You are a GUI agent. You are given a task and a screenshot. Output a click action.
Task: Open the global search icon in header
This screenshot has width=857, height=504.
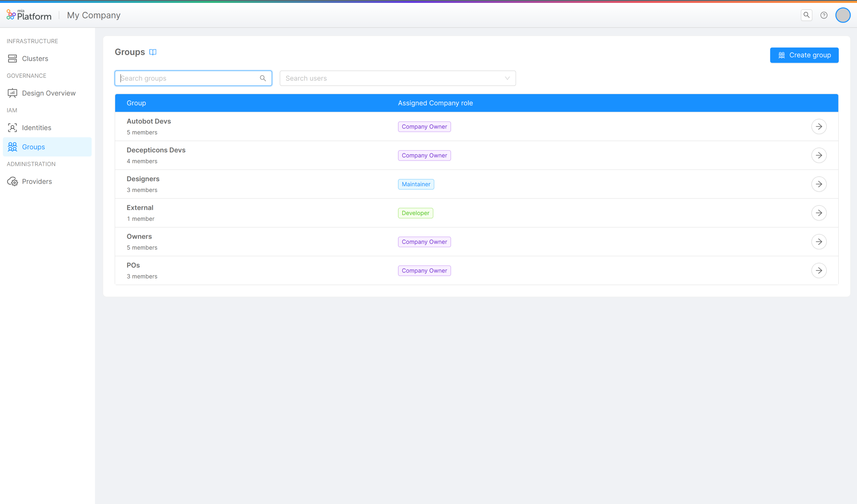click(x=806, y=15)
